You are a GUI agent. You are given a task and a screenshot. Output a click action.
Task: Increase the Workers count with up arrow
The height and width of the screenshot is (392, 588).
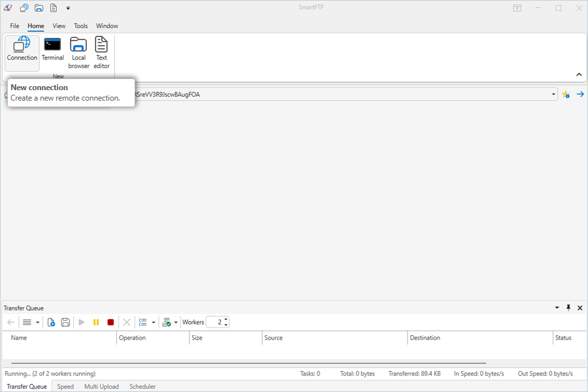pos(226,319)
